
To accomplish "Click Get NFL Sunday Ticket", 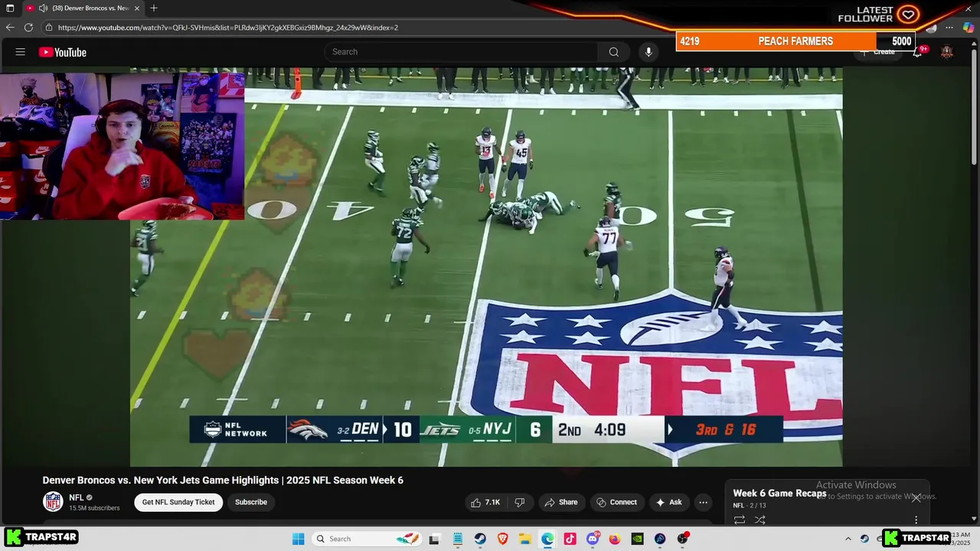I will (178, 502).
